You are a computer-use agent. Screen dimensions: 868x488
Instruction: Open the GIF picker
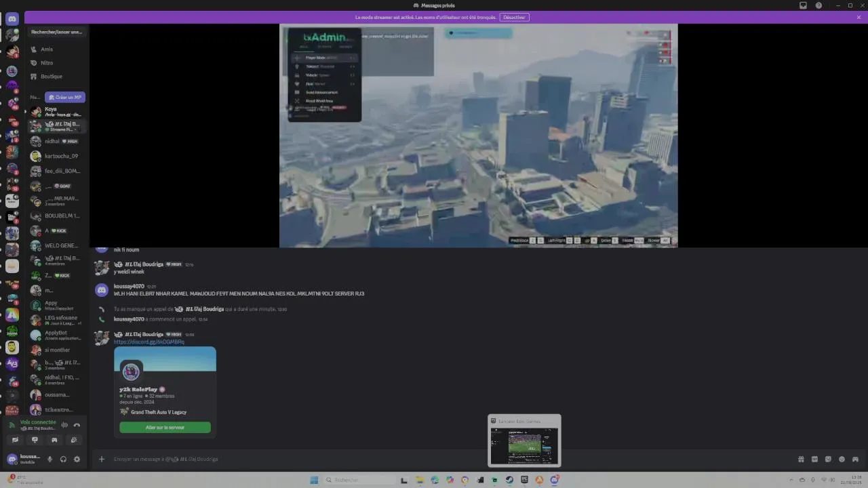point(814,459)
